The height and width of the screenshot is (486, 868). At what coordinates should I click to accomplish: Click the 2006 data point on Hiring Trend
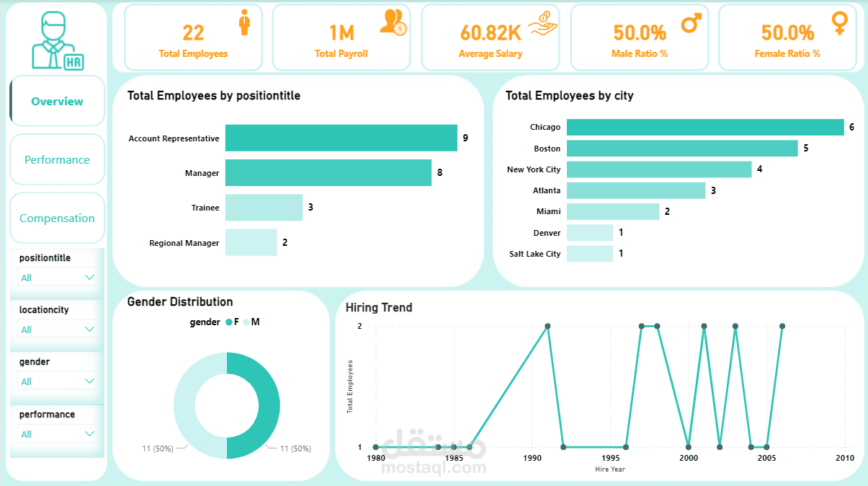point(782,326)
